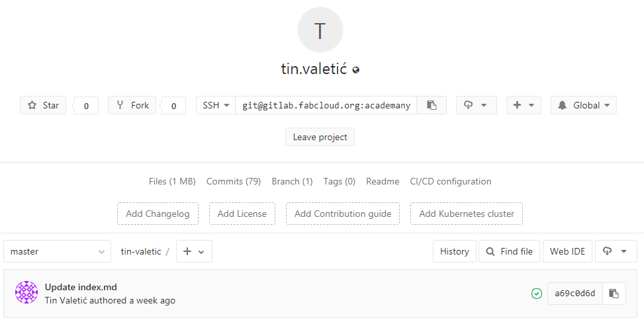Star this project
Screen dimensions: 644x320
click(43, 105)
